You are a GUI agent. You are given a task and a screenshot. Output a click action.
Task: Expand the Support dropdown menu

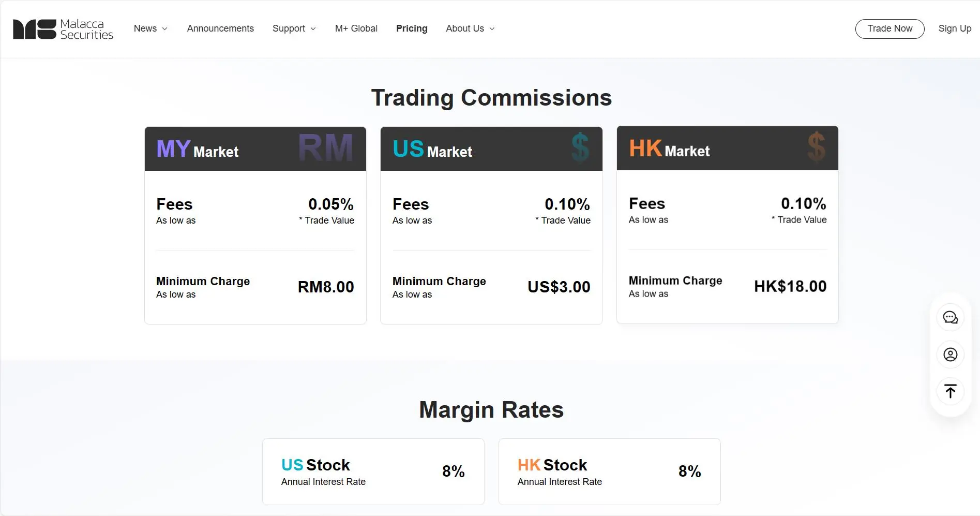click(294, 28)
